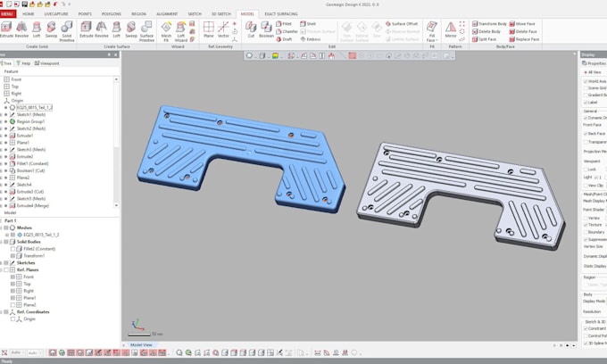This screenshot has width=607, height=364.
Task: Click feature tree scroll-down arrow
Action: point(116,205)
